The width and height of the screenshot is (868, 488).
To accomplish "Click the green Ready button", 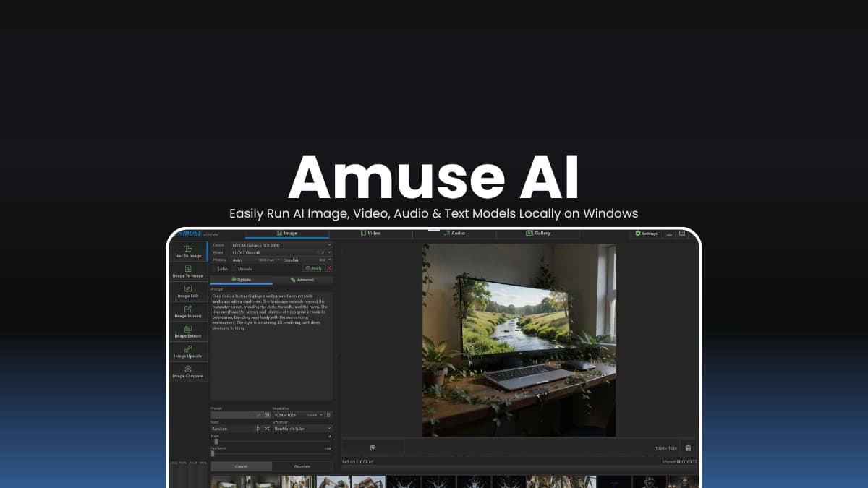I will pyautogui.click(x=313, y=268).
